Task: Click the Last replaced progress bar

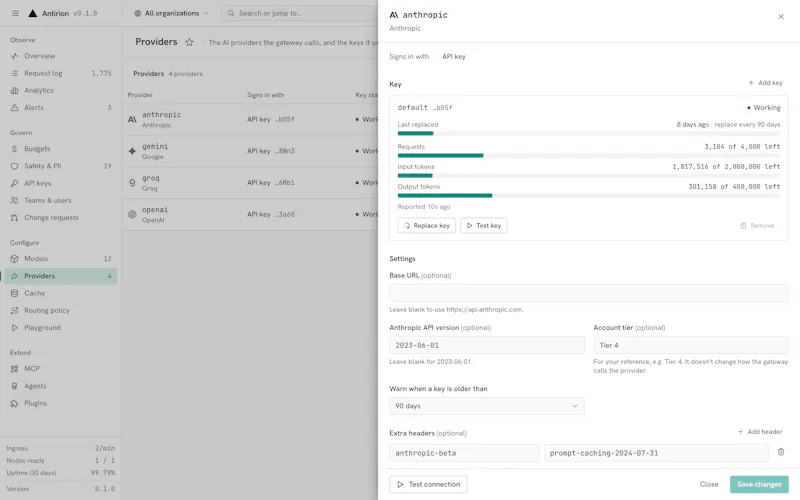Action: pyautogui.click(x=589, y=134)
